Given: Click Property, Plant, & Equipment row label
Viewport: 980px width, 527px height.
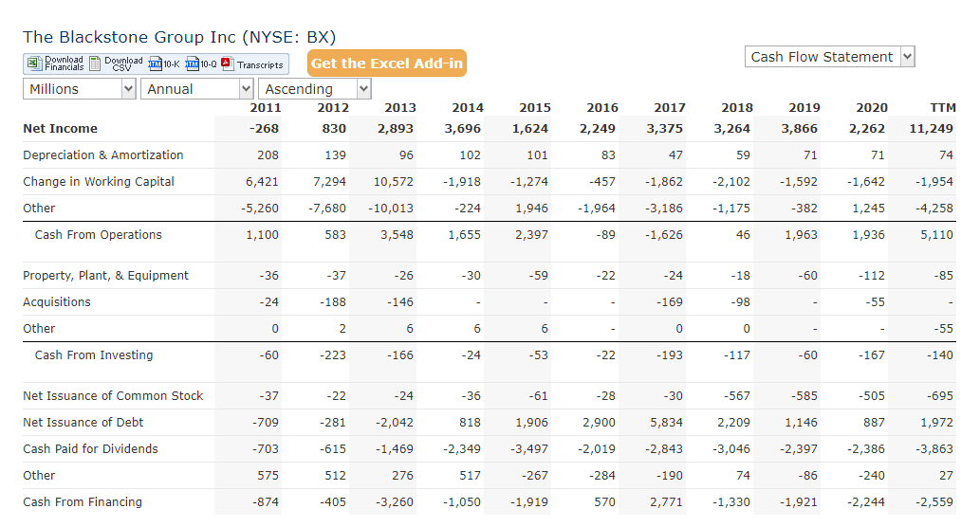Looking at the screenshot, I should 105,276.
